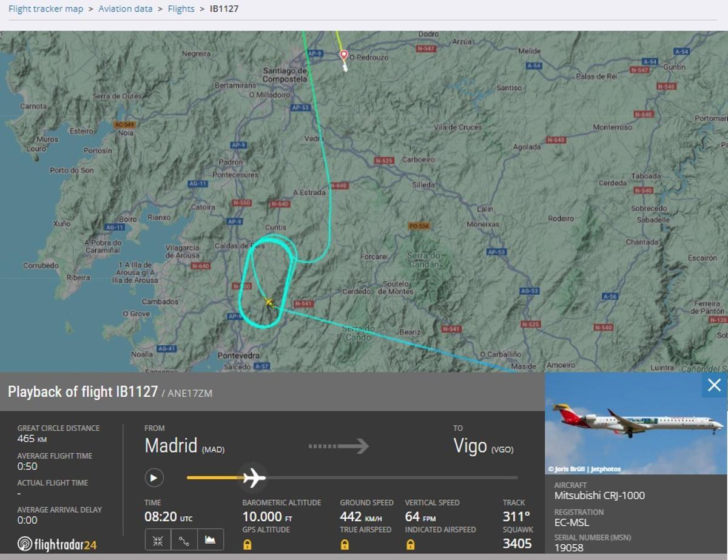Toggle the flight route path icon
Image resolution: width=728 pixels, height=560 pixels.
coord(184,540)
